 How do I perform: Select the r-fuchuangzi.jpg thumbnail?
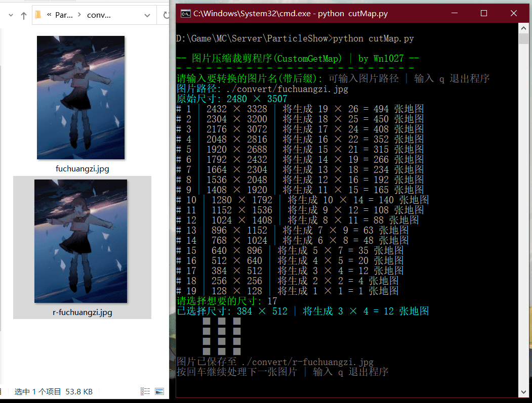(x=81, y=241)
